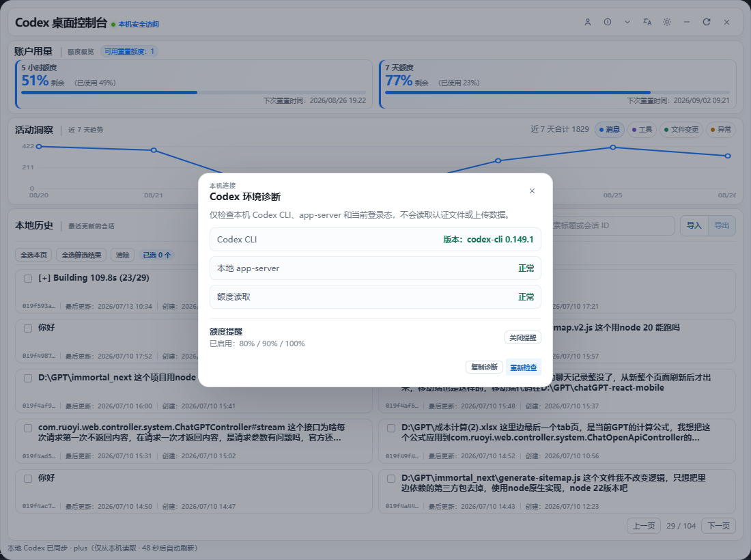Check the last 你好 session checkbox
Viewport: 751px width, 560px height.
pos(28,478)
